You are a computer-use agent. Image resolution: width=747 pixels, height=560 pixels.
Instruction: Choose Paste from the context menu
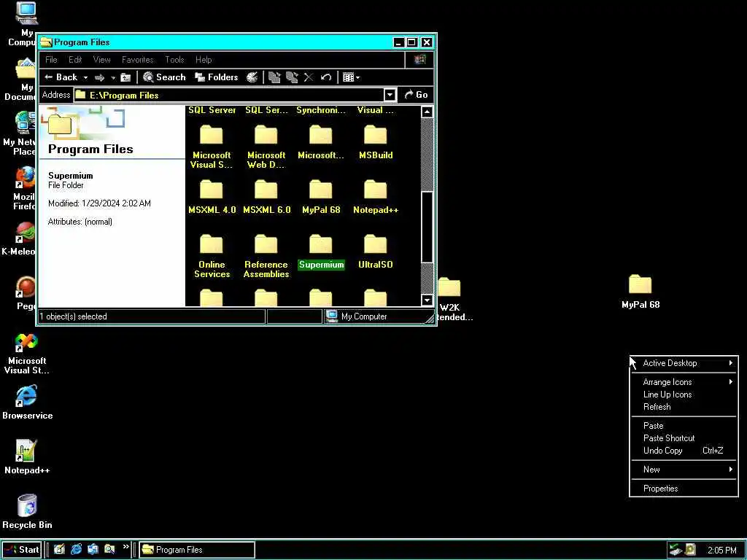pos(684,425)
